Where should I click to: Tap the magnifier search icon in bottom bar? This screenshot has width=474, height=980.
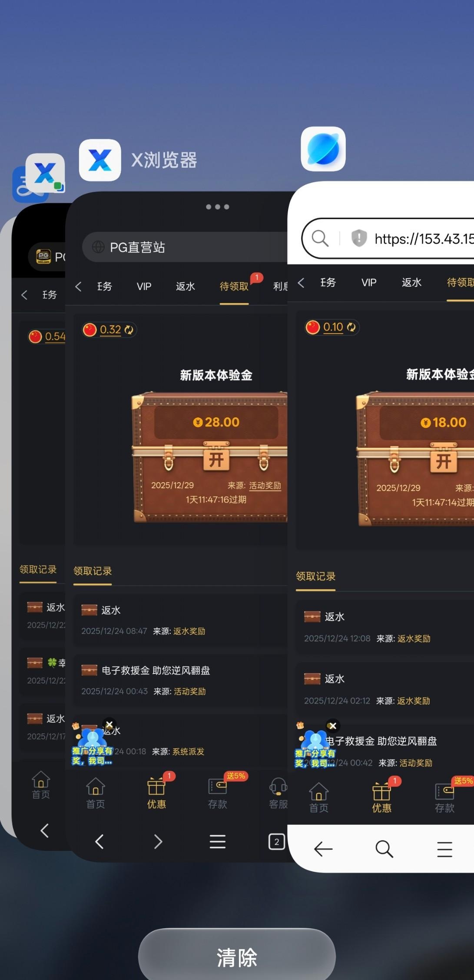[x=384, y=849]
